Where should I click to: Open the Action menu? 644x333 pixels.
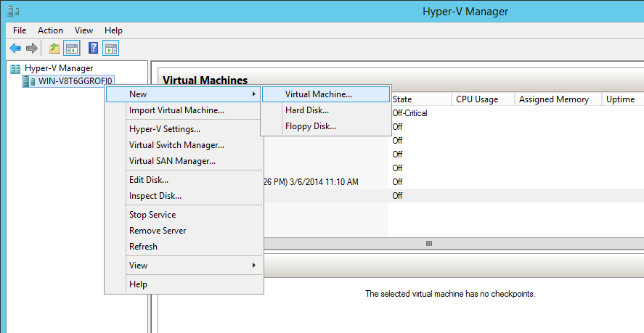coord(51,30)
